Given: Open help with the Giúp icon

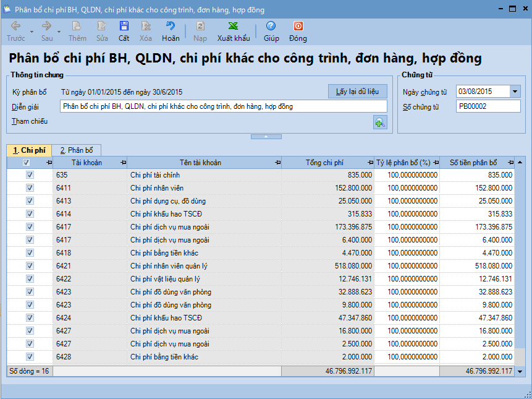Looking at the screenshot, I should click(271, 32).
